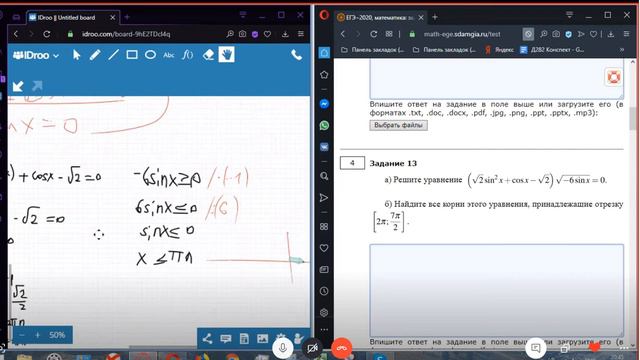Toggle the microphone in call controls
The width and height of the screenshot is (640, 360).
tap(282, 348)
